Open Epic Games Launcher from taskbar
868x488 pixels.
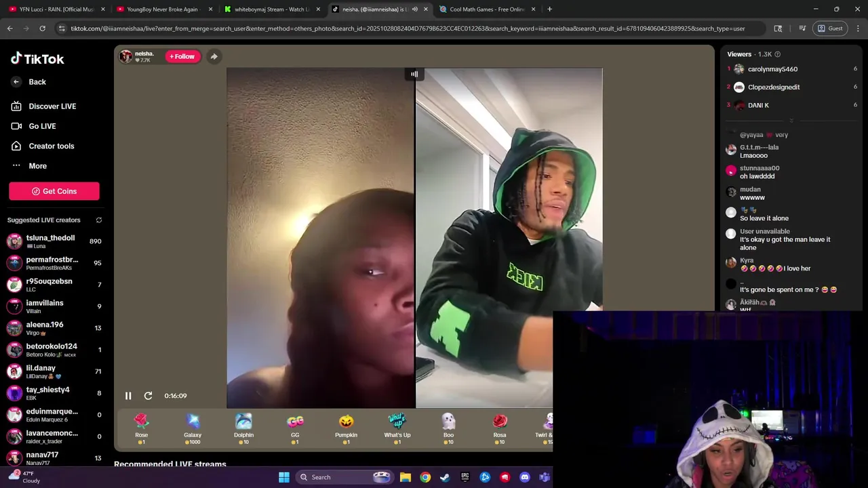[465, 477]
